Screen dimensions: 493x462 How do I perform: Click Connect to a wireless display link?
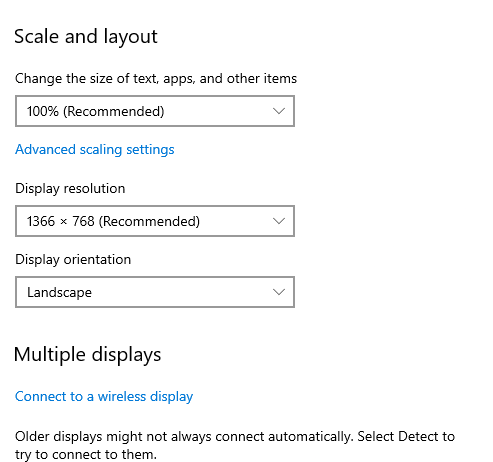(104, 397)
